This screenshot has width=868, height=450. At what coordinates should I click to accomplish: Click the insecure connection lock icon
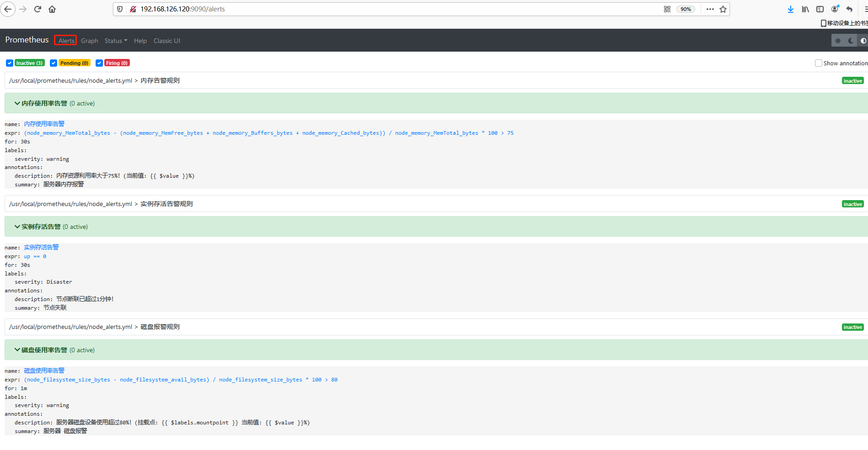[x=133, y=9]
